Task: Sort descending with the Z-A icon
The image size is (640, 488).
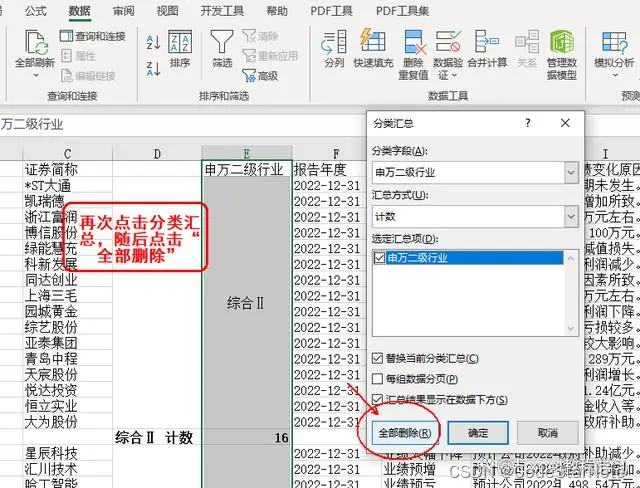Action: click(153, 69)
